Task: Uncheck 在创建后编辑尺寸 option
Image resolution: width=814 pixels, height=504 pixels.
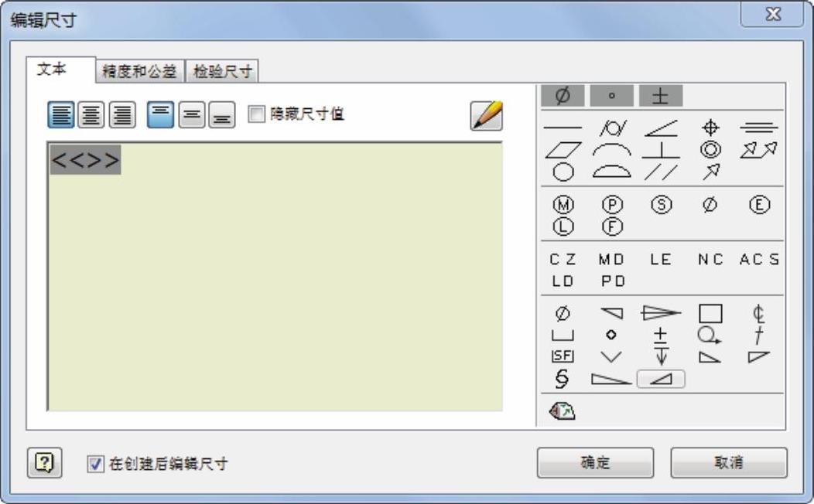Action: click(95, 464)
